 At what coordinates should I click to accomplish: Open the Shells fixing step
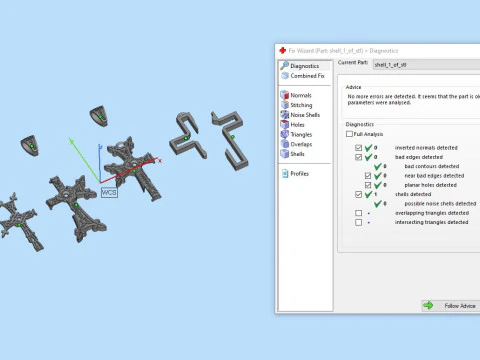tap(293, 154)
